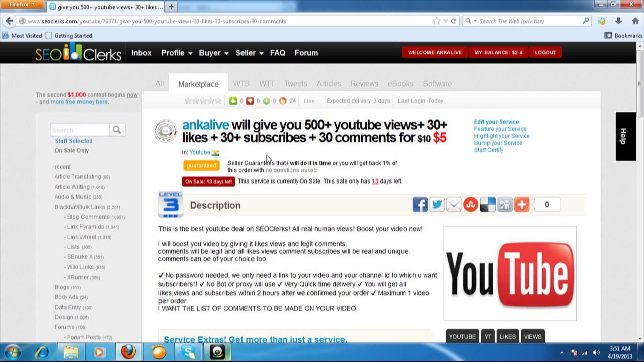Click the Most Visited bookmark
This screenshot has width=644, height=362.
[x=22, y=36]
